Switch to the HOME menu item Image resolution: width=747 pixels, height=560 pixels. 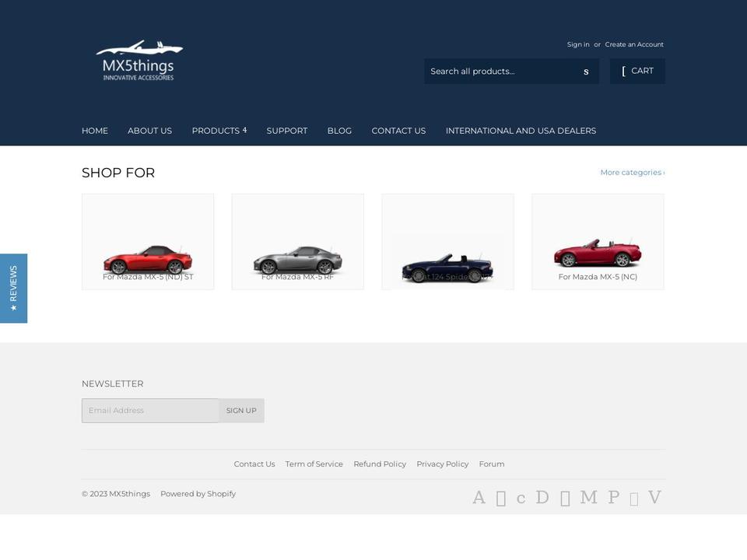95,131
